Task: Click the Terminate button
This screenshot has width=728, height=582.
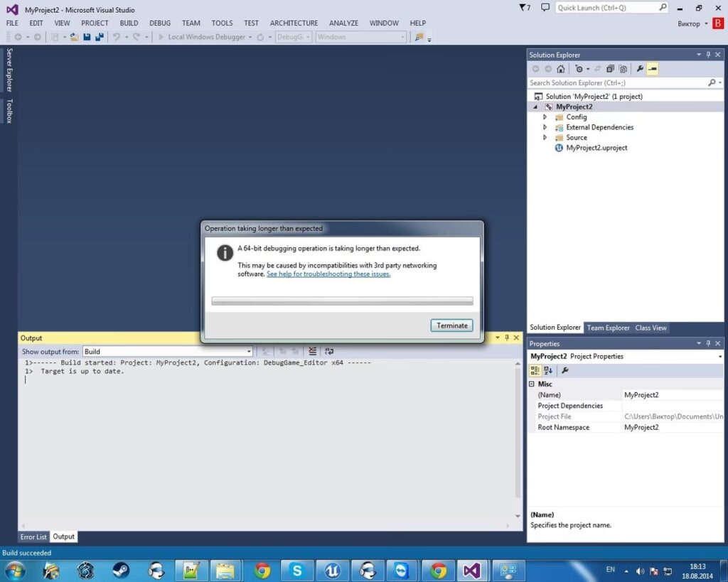Action: (451, 325)
